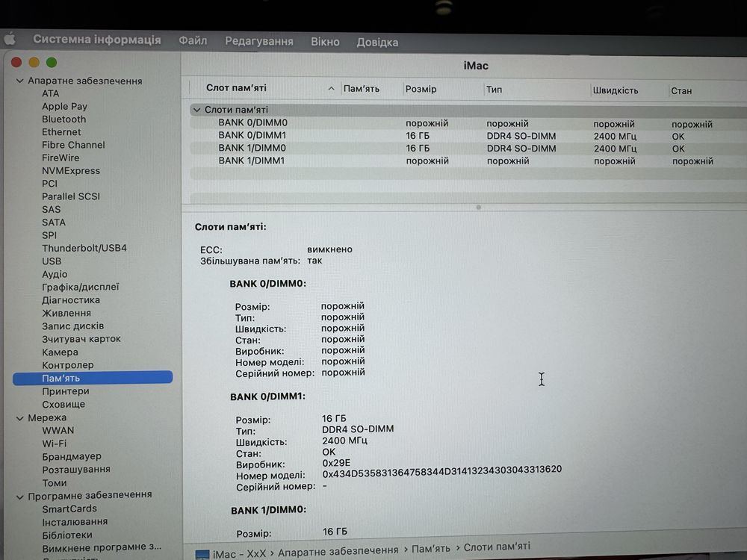Select Брандмауер in the sidebar

[72, 456]
